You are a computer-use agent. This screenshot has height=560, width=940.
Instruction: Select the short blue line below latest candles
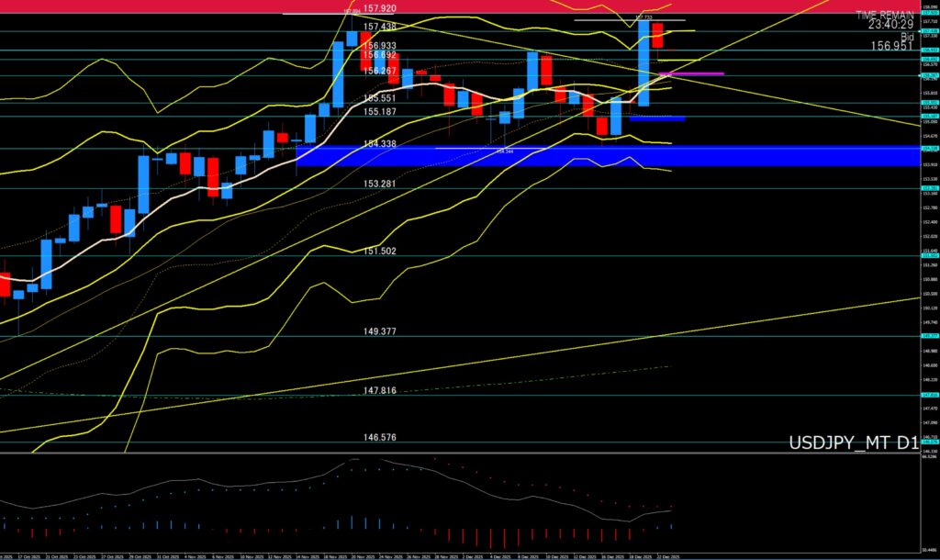click(656, 118)
